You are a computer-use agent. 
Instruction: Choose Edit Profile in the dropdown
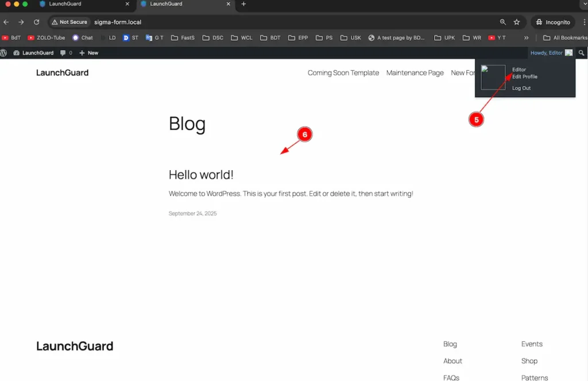coord(525,76)
